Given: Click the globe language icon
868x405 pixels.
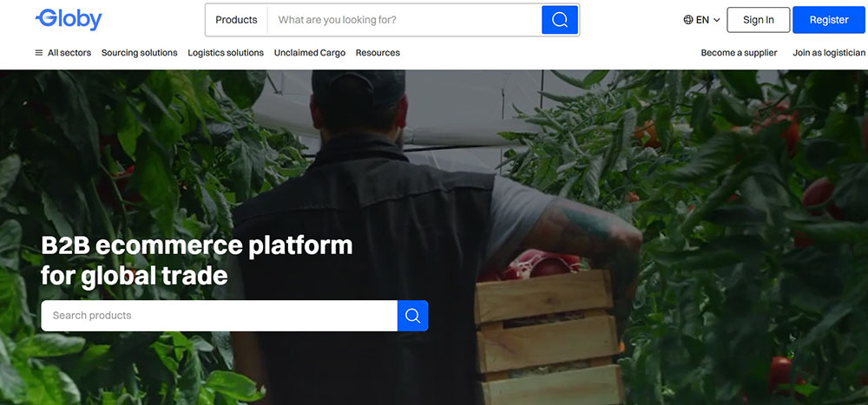Looking at the screenshot, I should click(x=688, y=20).
